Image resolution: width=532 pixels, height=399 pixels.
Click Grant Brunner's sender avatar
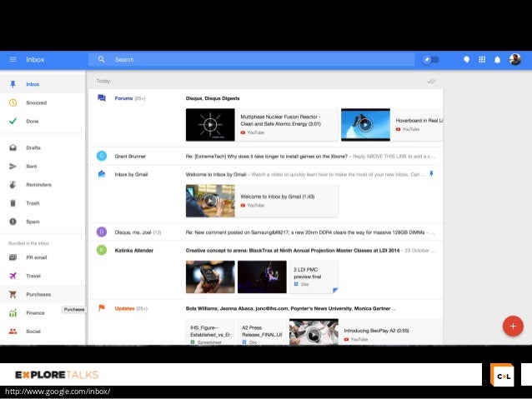(x=102, y=156)
